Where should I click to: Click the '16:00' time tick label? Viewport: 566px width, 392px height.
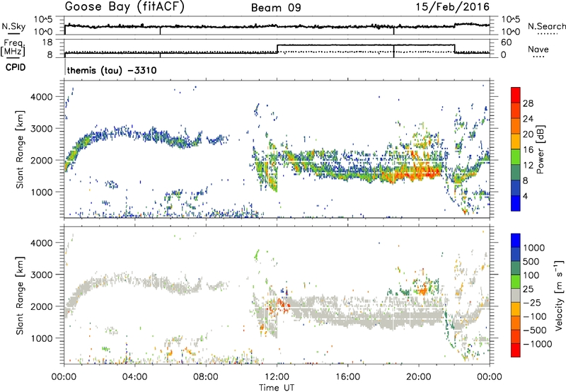tap(347, 377)
